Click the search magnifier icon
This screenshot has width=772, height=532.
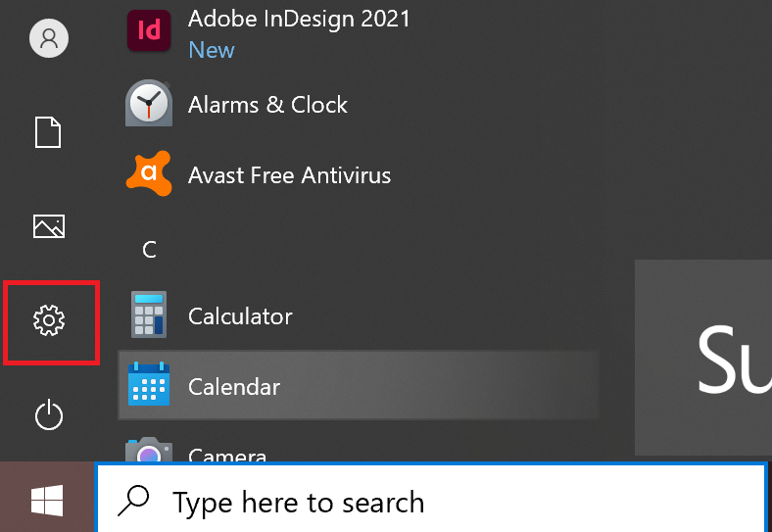tap(133, 501)
